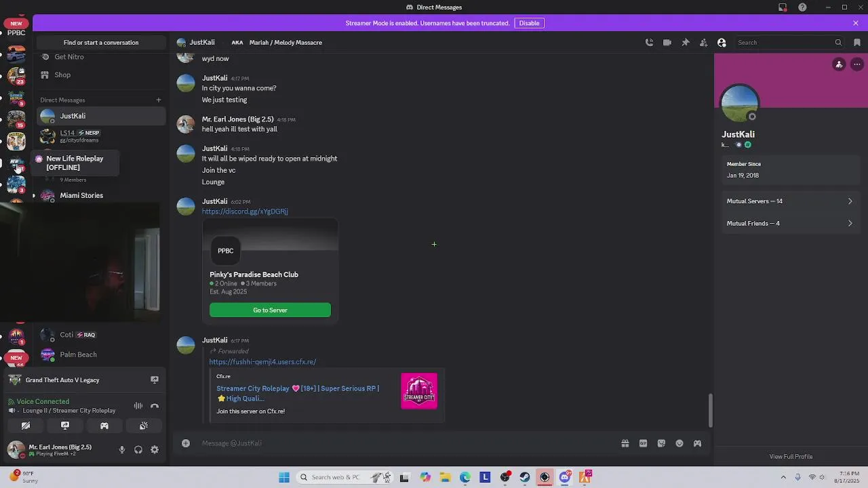This screenshot has height=488, width=868.
Task: Open the PPBC server in server list
Action: (x=16, y=33)
